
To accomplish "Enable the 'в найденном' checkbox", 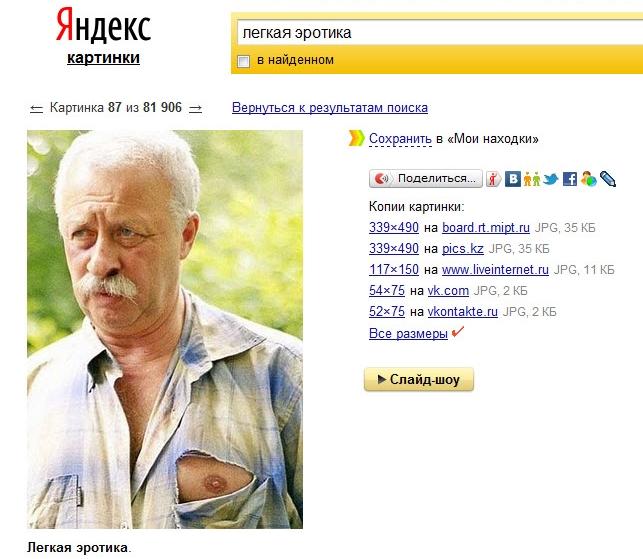I will [x=244, y=61].
